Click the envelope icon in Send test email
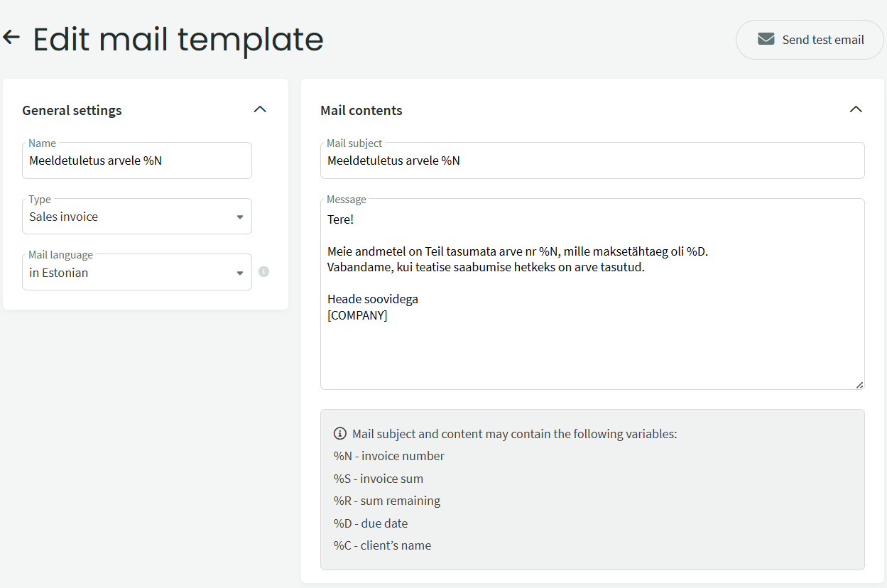The width and height of the screenshot is (887, 588). coord(766,39)
